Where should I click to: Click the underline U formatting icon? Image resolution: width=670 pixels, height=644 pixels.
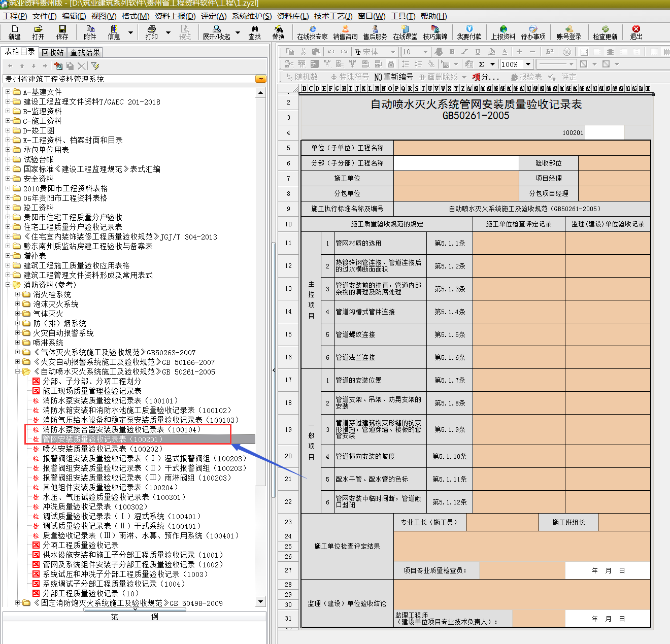[478, 52]
